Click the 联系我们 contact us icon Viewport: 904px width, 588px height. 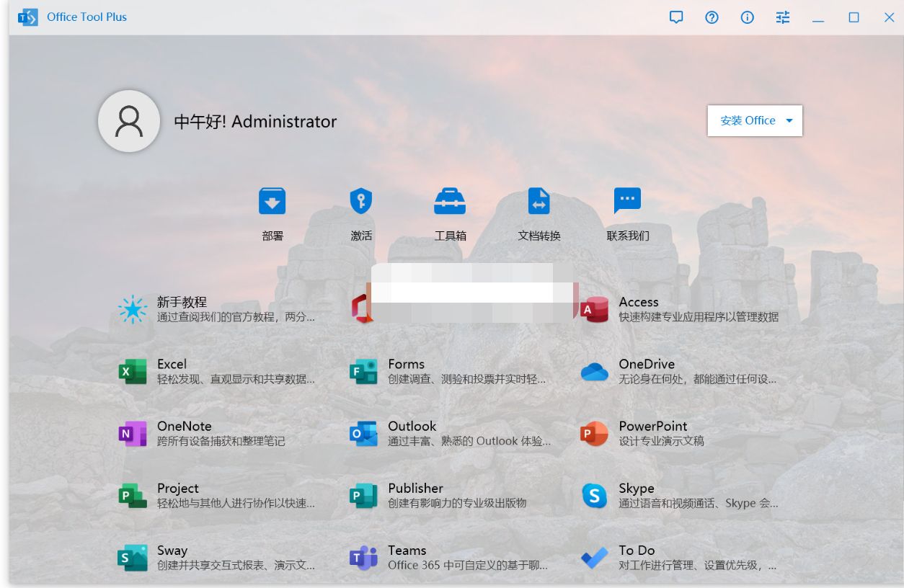627,209
